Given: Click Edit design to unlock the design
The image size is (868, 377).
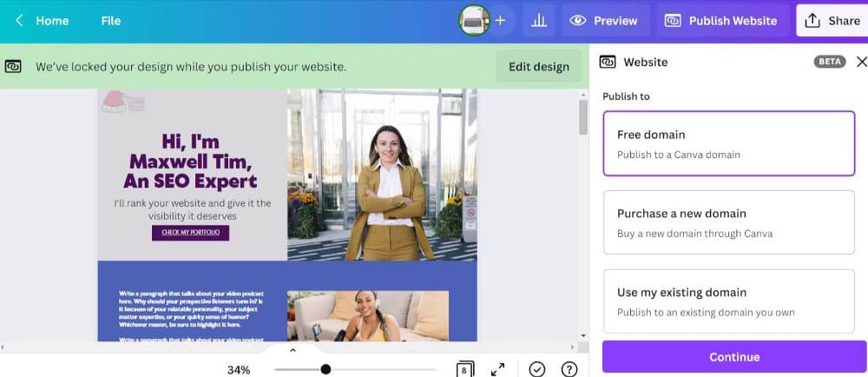Looking at the screenshot, I should (x=538, y=66).
